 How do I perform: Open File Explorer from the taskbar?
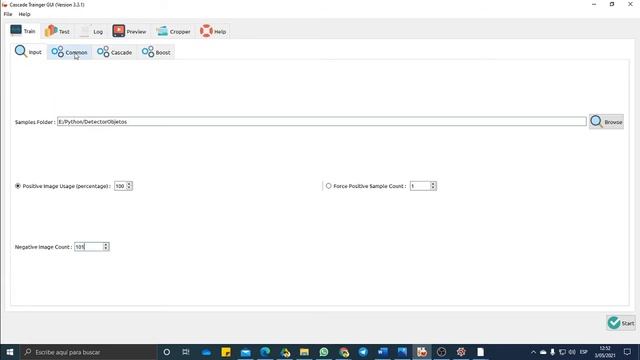pos(304,352)
